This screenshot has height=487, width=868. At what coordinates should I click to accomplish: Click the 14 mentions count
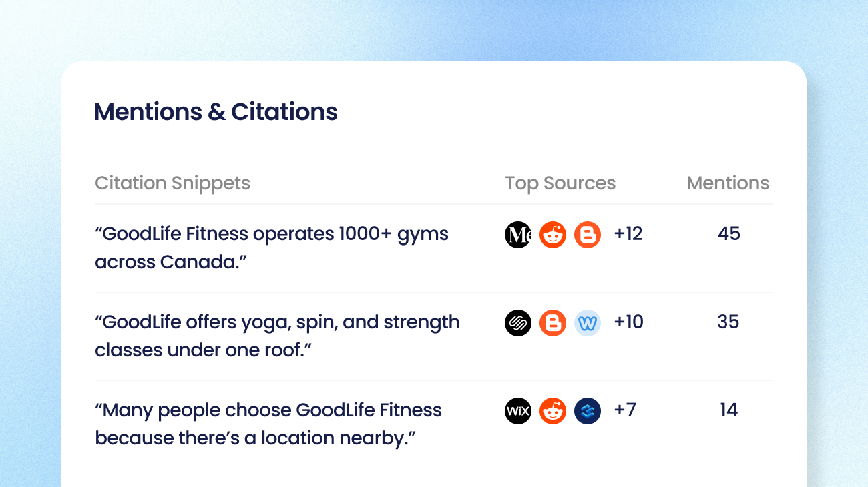click(x=728, y=410)
